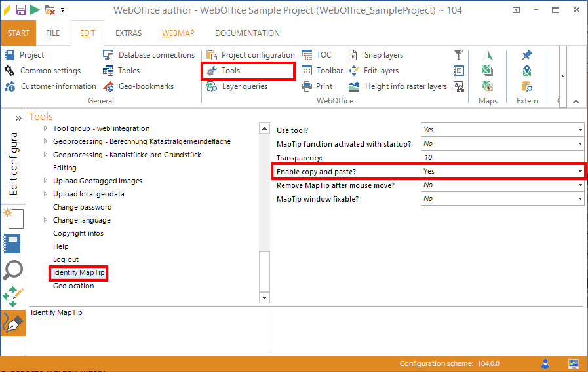Click the blue notebook image icon in ribbon
The height and width of the screenshot is (372, 588).
point(459,71)
